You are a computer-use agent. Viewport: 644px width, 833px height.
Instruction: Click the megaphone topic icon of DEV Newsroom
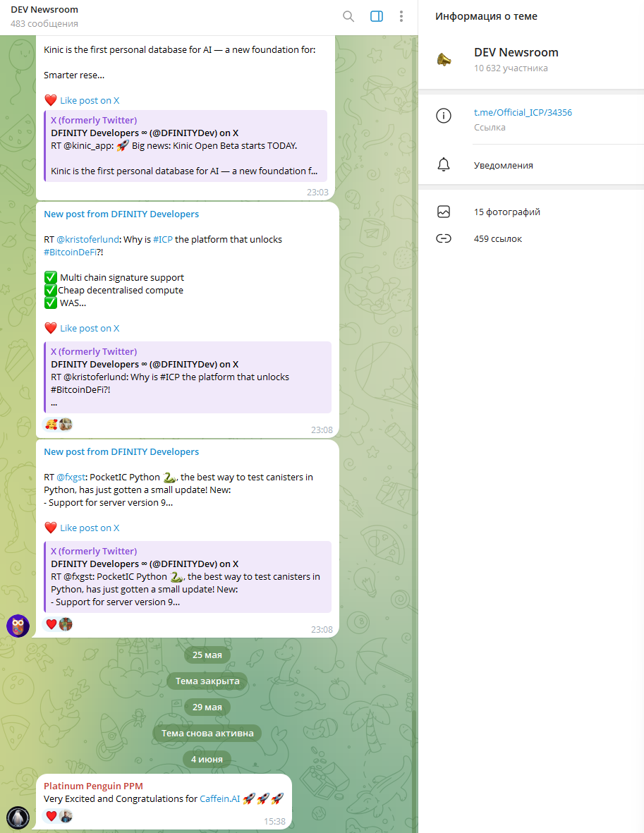445,59
